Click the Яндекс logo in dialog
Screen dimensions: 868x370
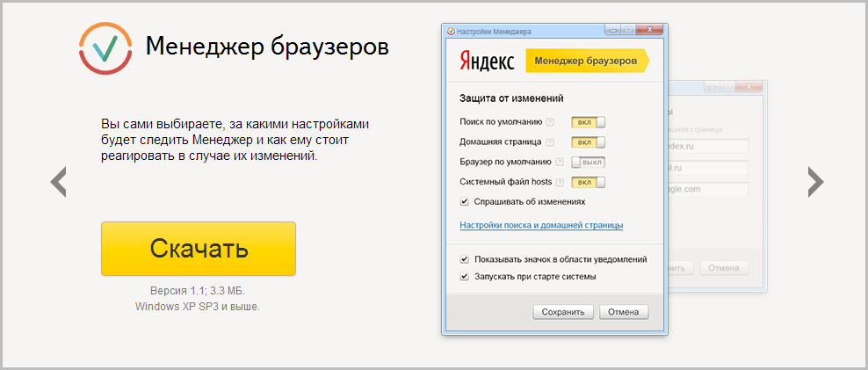pos(487,61)
